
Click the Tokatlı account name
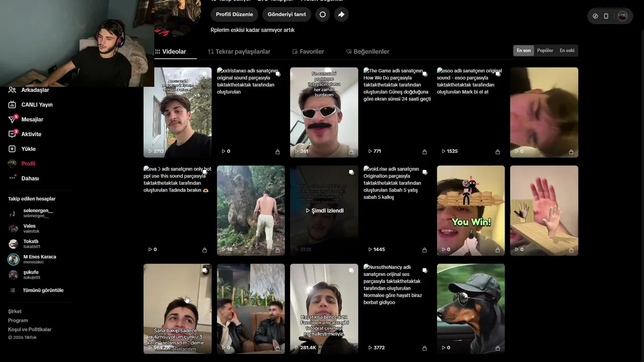(31, 241)
